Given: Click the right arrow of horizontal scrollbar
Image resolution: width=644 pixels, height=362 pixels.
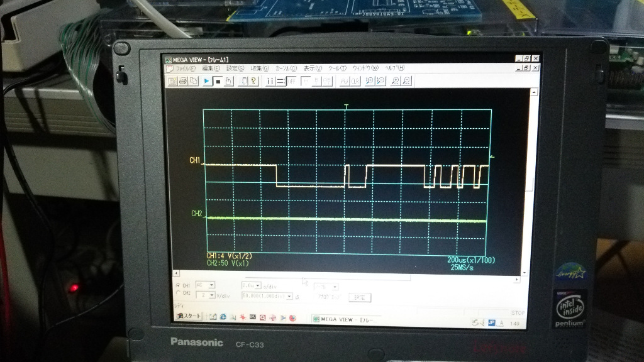Looking at the screenshot, I should (x=517, y=279).
